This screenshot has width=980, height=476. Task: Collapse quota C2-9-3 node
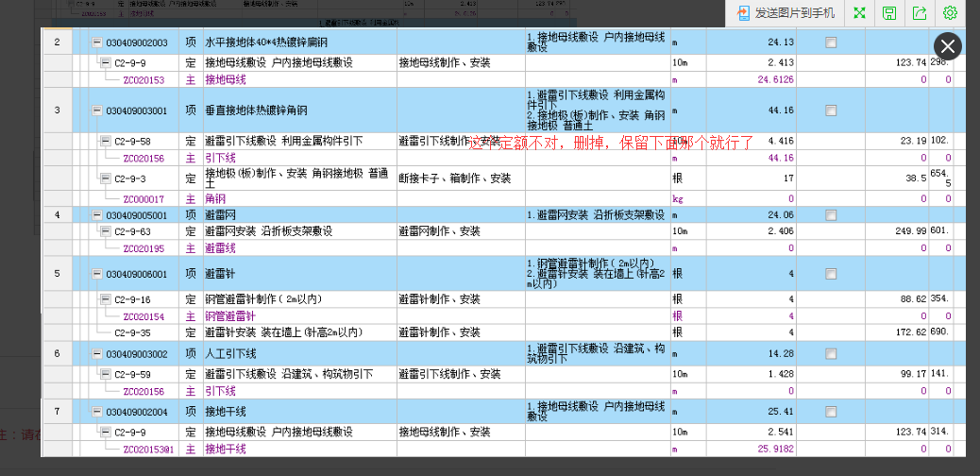pyautogui.click(x=106, y=178)
